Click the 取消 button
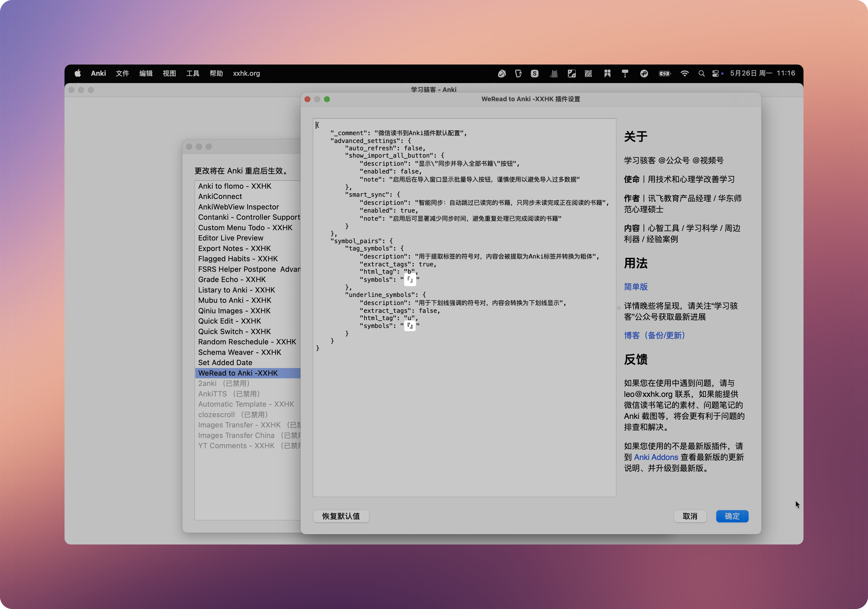Viewport: 868px width, 609px height. click(690, 516)
